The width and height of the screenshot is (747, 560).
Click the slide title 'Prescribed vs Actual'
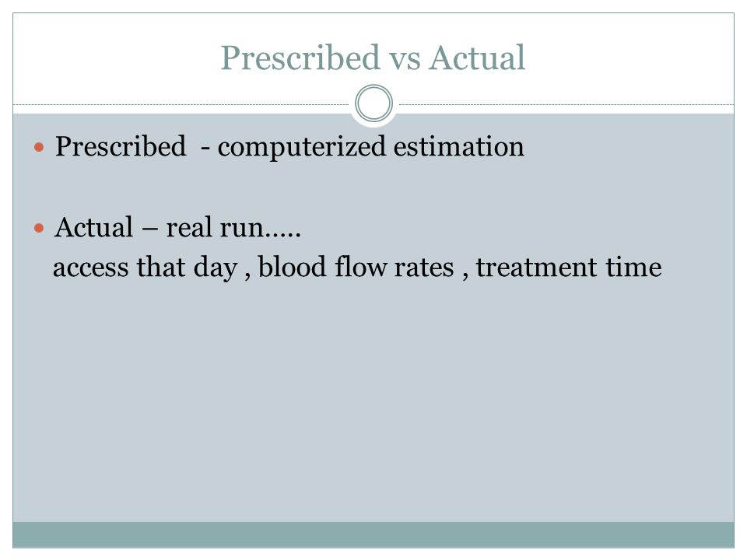[x=373, y=58]
